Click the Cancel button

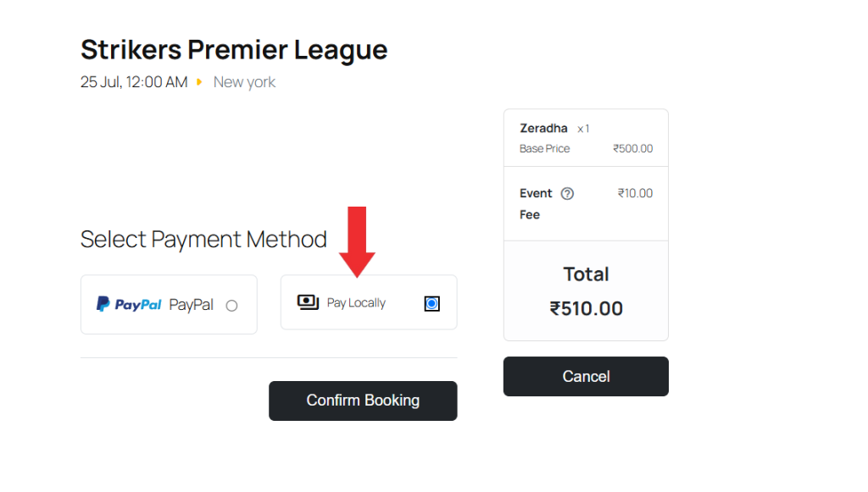[586, 376]
